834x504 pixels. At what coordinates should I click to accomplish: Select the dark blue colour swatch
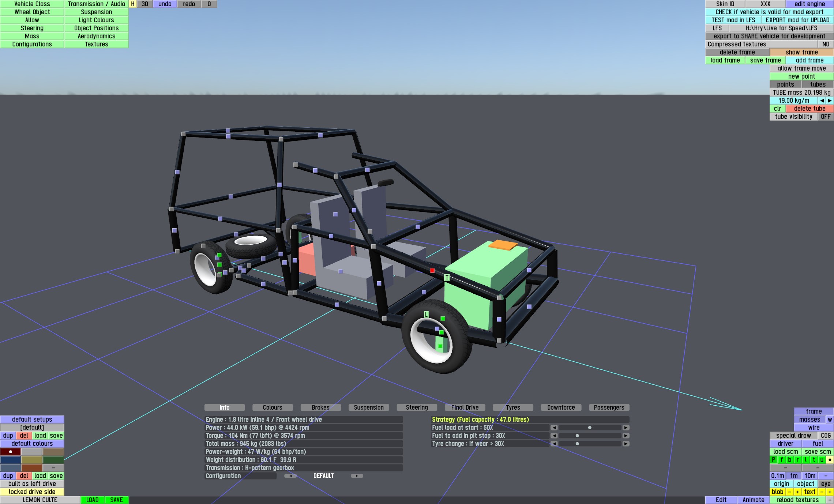coord(11,460)
